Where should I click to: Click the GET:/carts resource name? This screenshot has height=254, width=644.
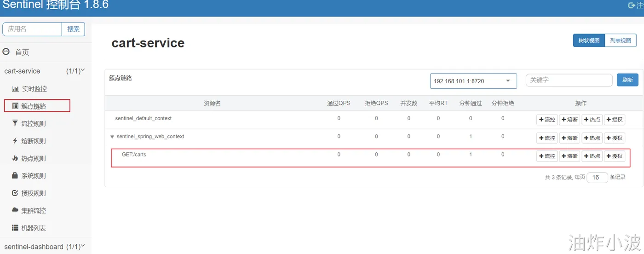pos(134,155)
